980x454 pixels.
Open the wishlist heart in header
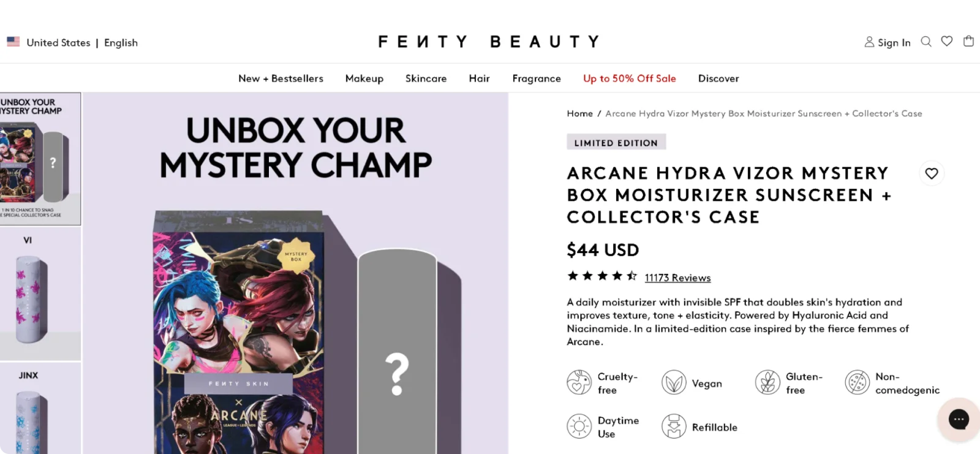tap(947, 41)
